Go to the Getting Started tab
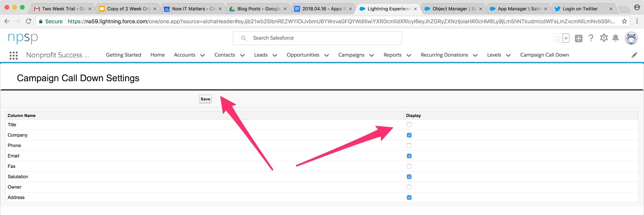The width and height of the screenshot is (644, 215). click(x=124, y=55)
